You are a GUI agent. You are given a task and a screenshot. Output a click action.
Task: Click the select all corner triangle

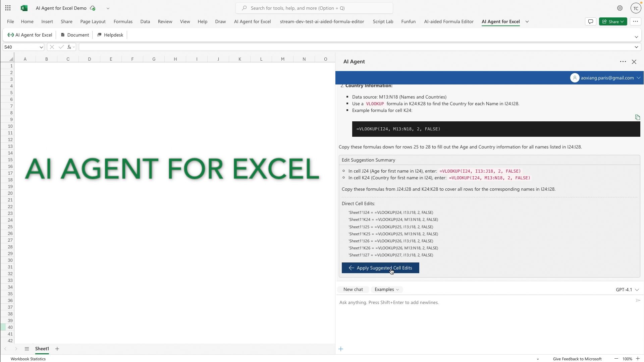point(11,59)
